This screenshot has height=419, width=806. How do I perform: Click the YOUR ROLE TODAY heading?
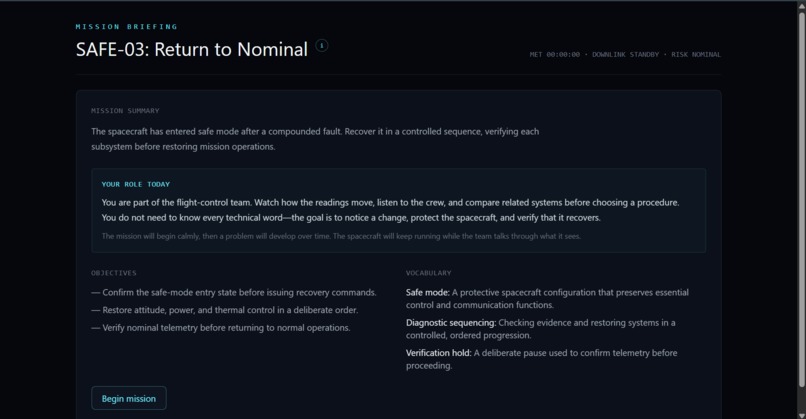pos(136,184)
